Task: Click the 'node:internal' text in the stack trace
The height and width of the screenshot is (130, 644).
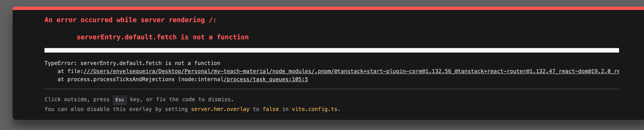Action: pyautogui.click(x=202, y=79)
